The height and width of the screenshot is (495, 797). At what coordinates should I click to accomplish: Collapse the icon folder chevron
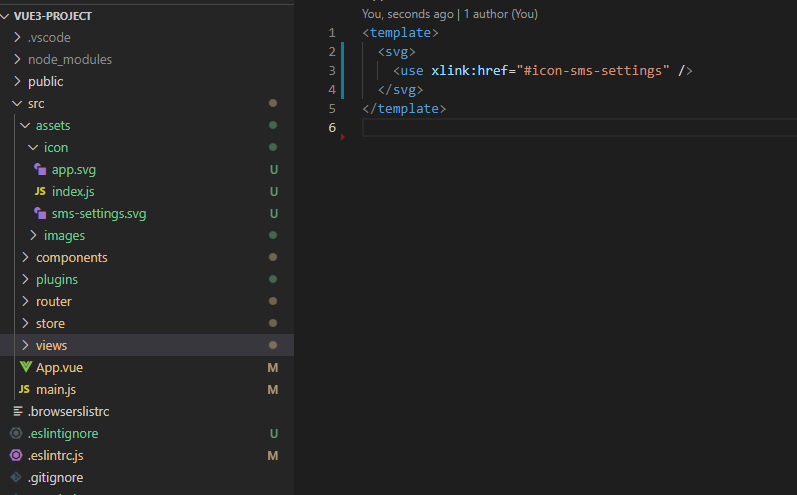coord(33,147)
